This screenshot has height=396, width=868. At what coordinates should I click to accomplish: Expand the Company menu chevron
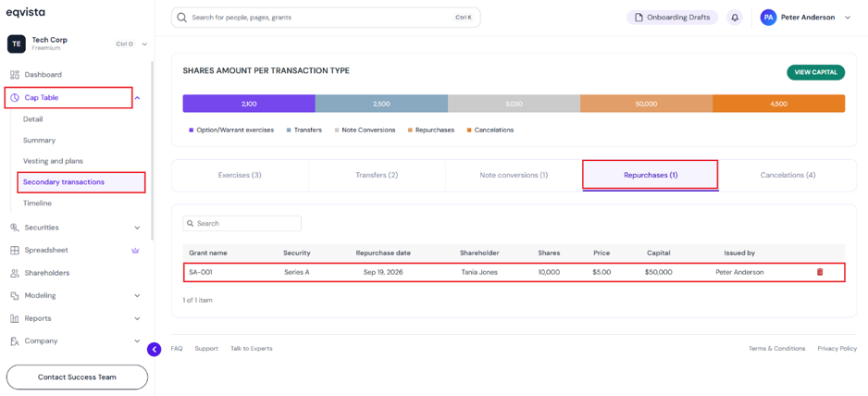tap(137, 341)
